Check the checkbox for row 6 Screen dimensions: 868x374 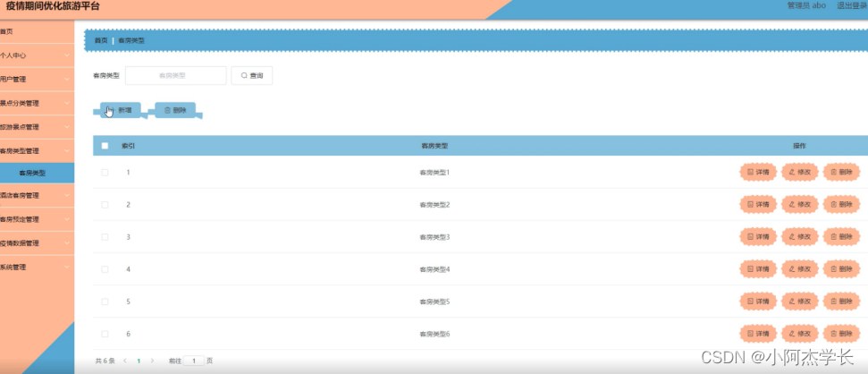[x=105, y=334]
